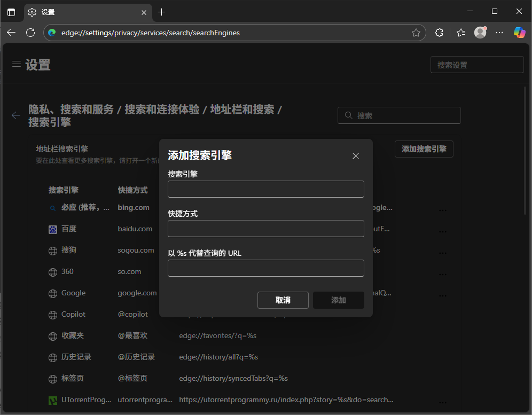Open the profile avatar menu

[480, 33]
